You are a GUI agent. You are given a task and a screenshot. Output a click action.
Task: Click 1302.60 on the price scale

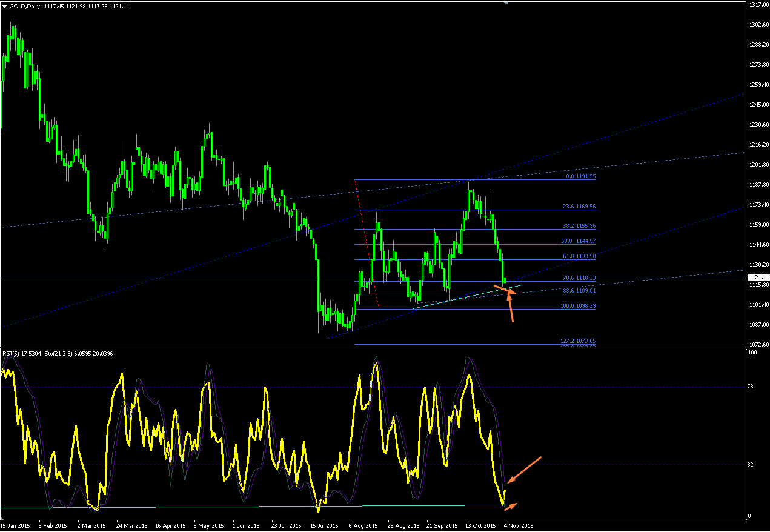pyautogui.click(x=759, y=25)
